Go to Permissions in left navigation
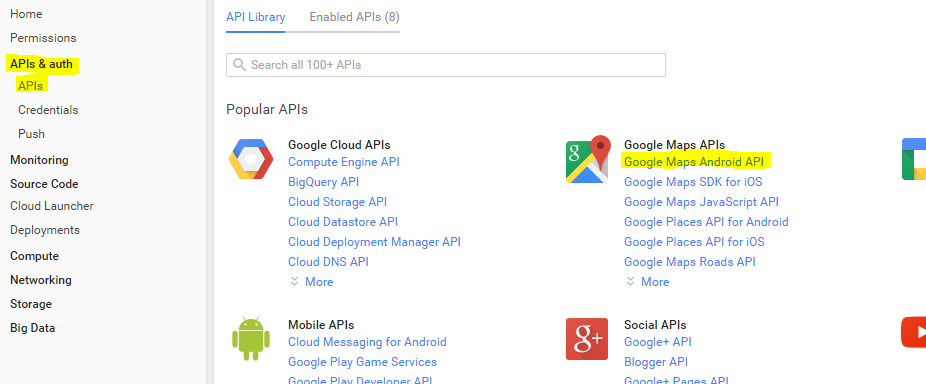 [43, 38]
